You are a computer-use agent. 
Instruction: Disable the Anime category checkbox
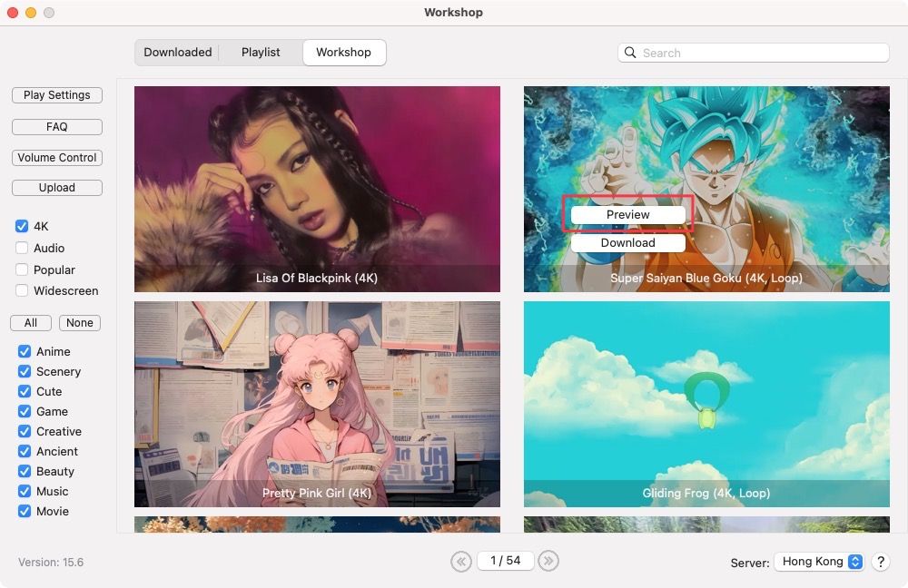[x=24, y=351]
